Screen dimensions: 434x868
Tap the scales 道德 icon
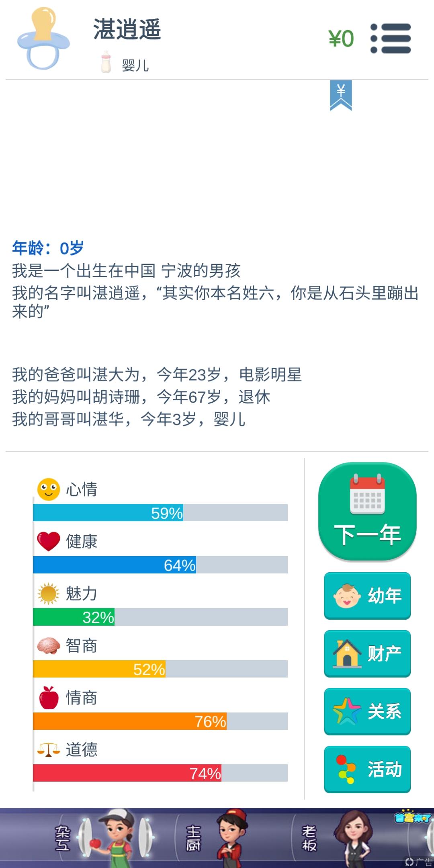tap(49, 750)
